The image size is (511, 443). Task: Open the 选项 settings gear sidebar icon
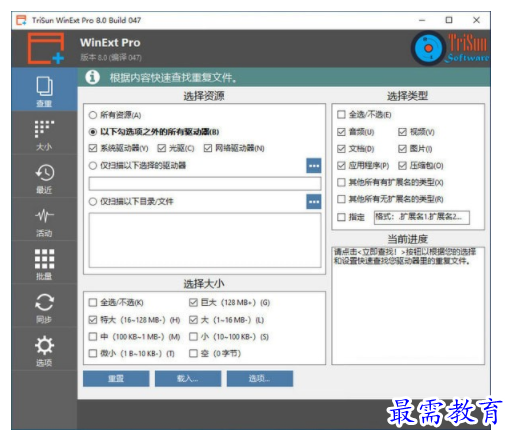coord(44,349)
